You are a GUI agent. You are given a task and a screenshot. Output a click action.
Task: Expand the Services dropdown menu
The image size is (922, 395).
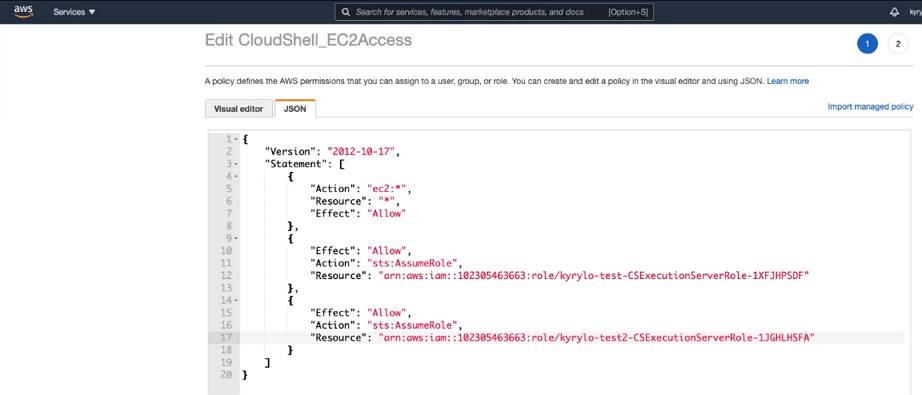(x=74, y=12)
